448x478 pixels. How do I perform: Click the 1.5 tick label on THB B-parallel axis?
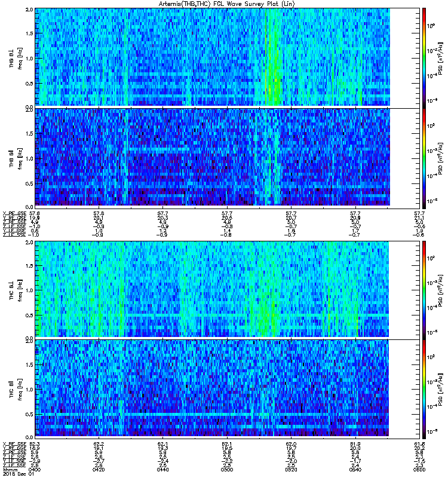pos(29,133)
